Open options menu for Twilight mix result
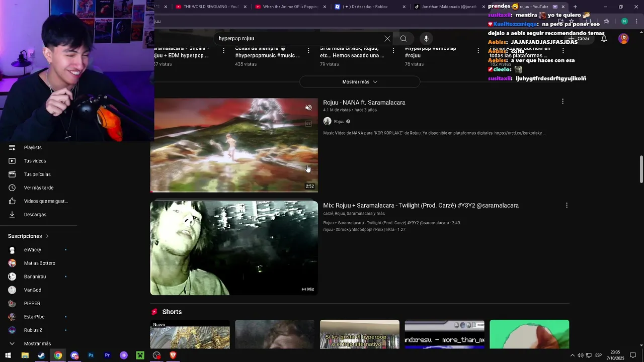This screenshot has width=644, height=362. click(567, 205)
